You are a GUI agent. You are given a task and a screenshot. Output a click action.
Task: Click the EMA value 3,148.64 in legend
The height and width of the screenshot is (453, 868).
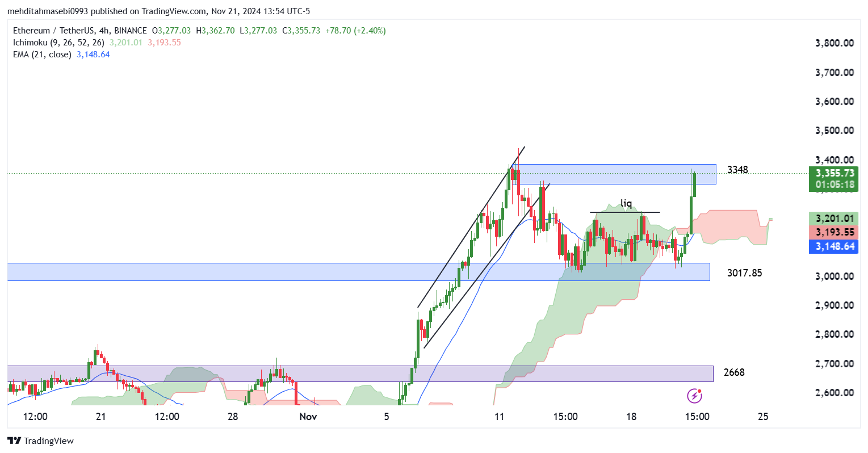pos(93,54)
